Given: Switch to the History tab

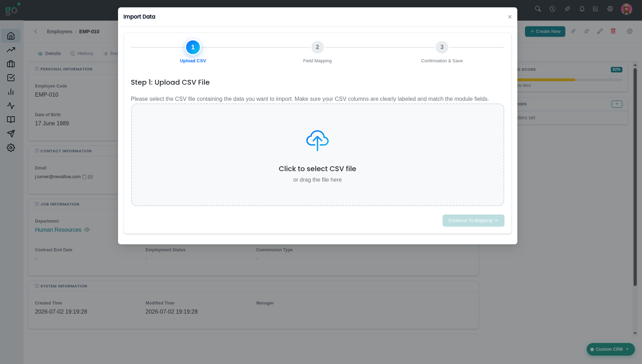Looking at the screenshot, I should pyautogui.click(x=82, y=54).
